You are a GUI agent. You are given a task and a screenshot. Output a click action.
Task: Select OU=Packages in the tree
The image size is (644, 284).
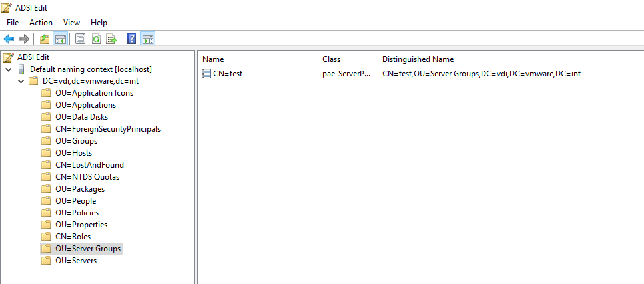80,189
